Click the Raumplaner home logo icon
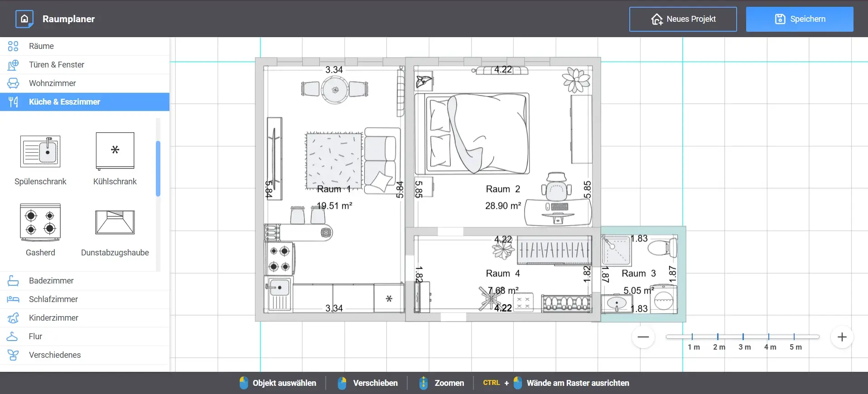This screenshot has height=394, width=868. (24, 19)
